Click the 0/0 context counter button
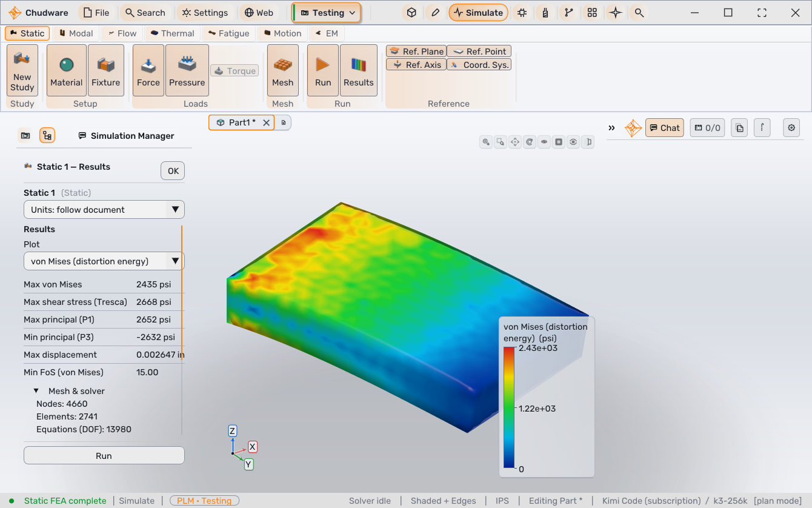This screenshot has width=812, height=508. click(707, 128)
